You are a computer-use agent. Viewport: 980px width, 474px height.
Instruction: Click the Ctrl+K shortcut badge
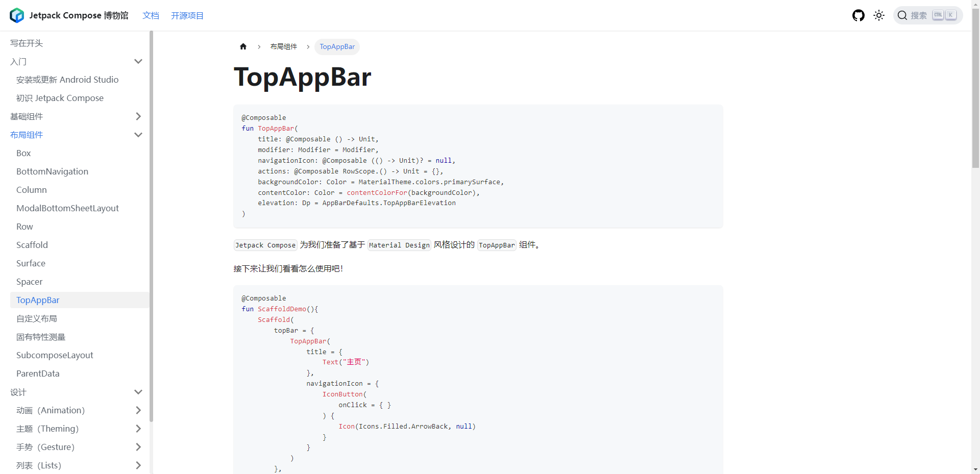(x=944, y=15)
